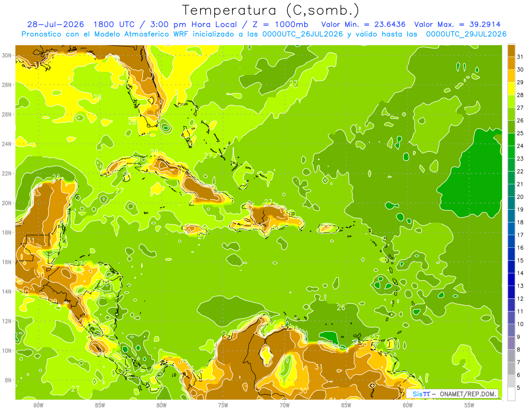Image resolution: width=532 pixels, height=411 pixels.
Task: Click the yellow legend swatch between 28 and 29
Action: point(511,89)
